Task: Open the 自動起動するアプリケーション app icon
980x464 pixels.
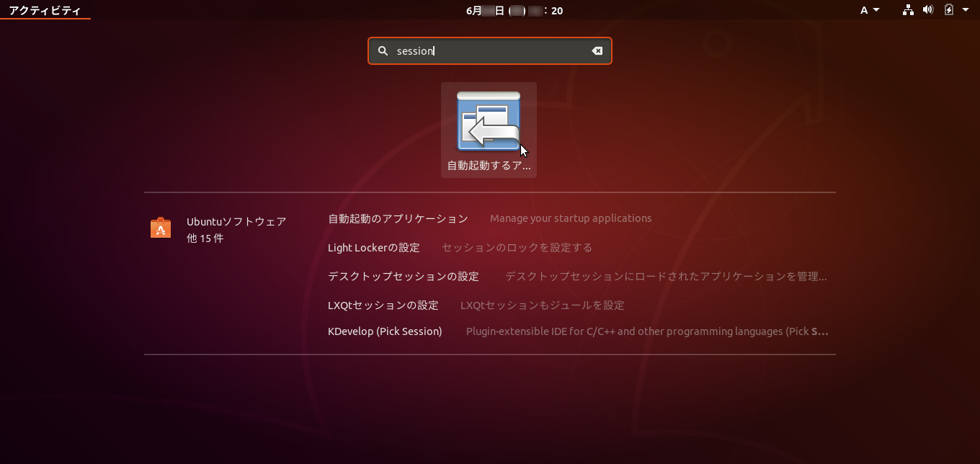Action: click(489, 122)
